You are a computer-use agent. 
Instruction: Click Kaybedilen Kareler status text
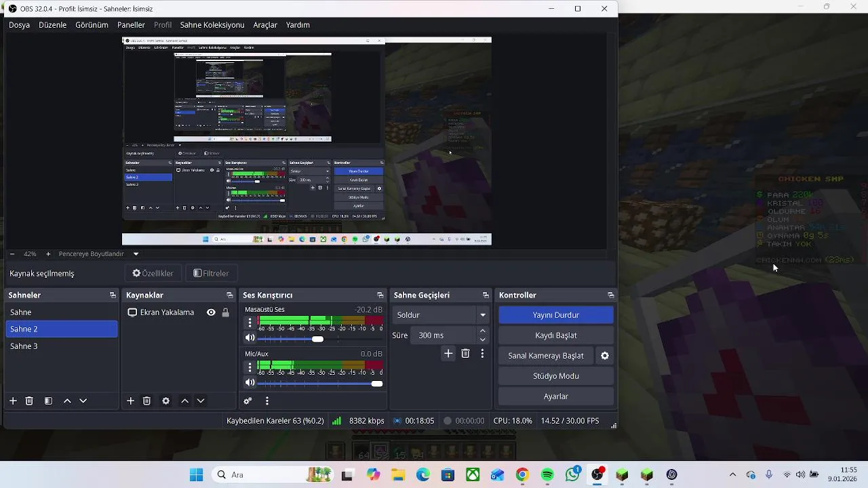pyautogui.click(x=275, y=421)
